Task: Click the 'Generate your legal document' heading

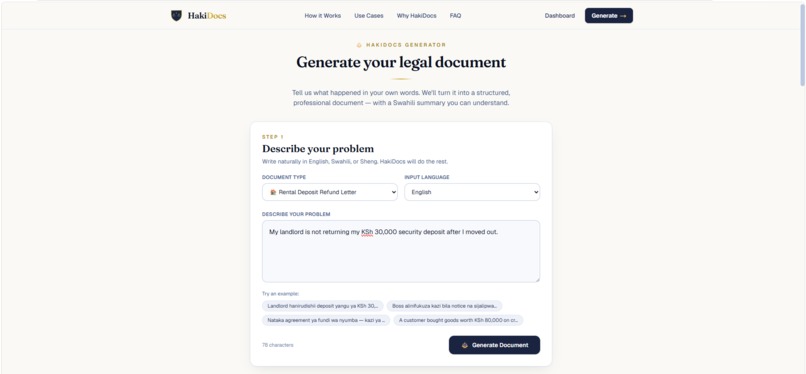Action: point(401,63)
